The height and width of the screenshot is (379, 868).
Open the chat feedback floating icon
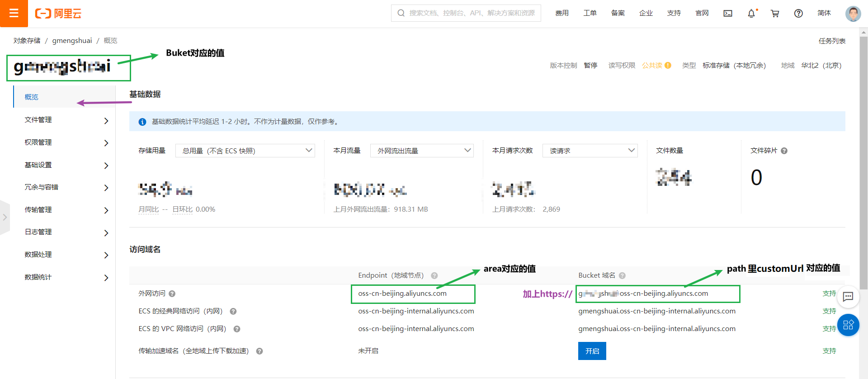(848, 297)
